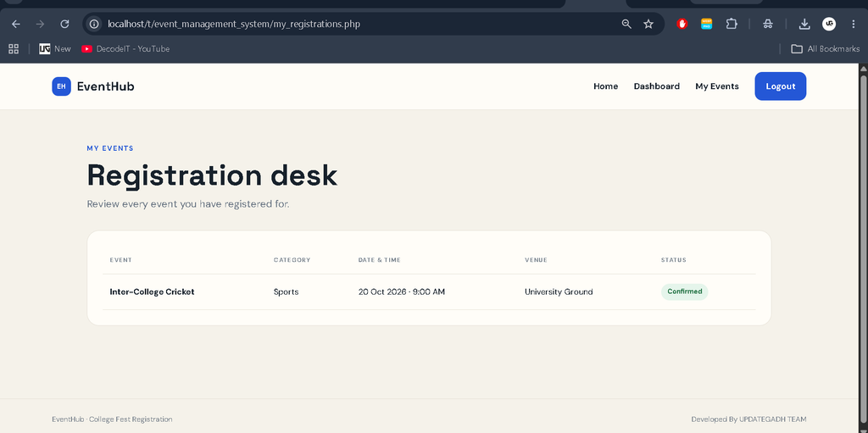The height and width of the screenshot is (433, 868).
Task: Click the EH EventHub logo icon
Action: [x=61, y=86]
